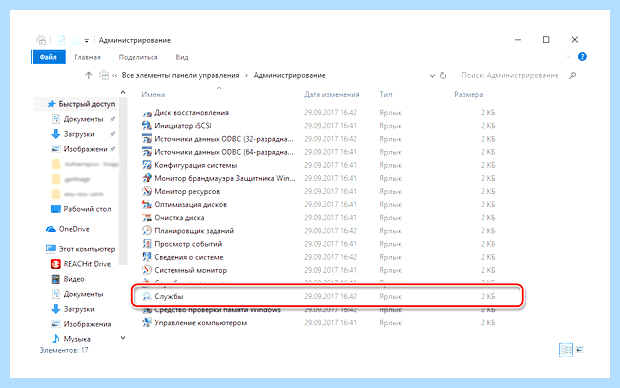Open the address bar history dropdown
The image size is (620, 388).
point(432,76)
